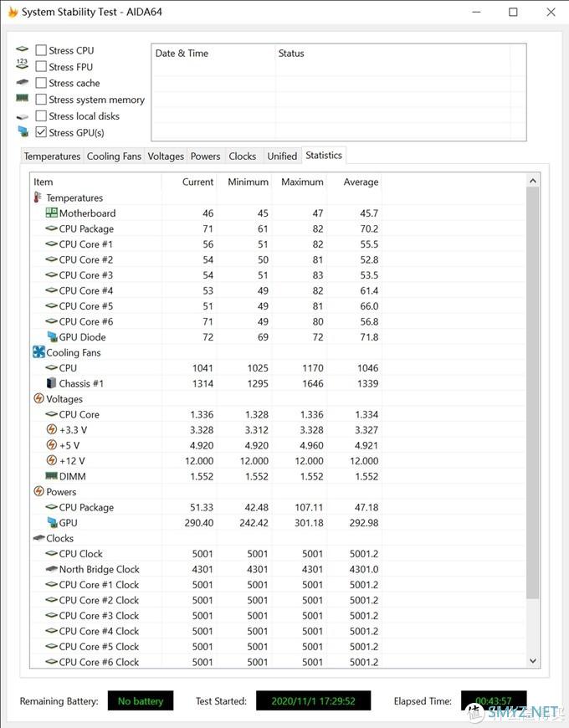Uncheck the Stress GPU(s) checkbox

(x=41, y=132)
